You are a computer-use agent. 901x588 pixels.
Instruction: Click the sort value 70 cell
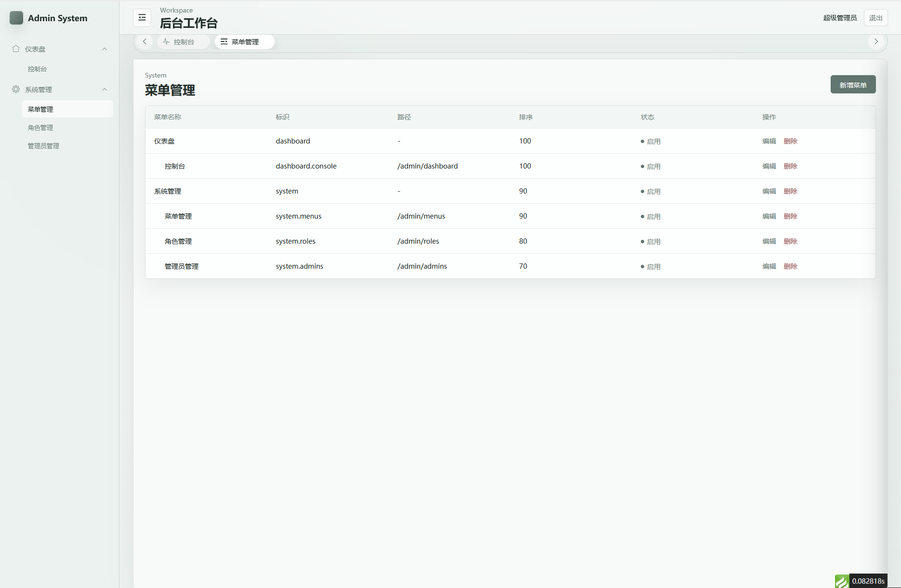point(523,266)
